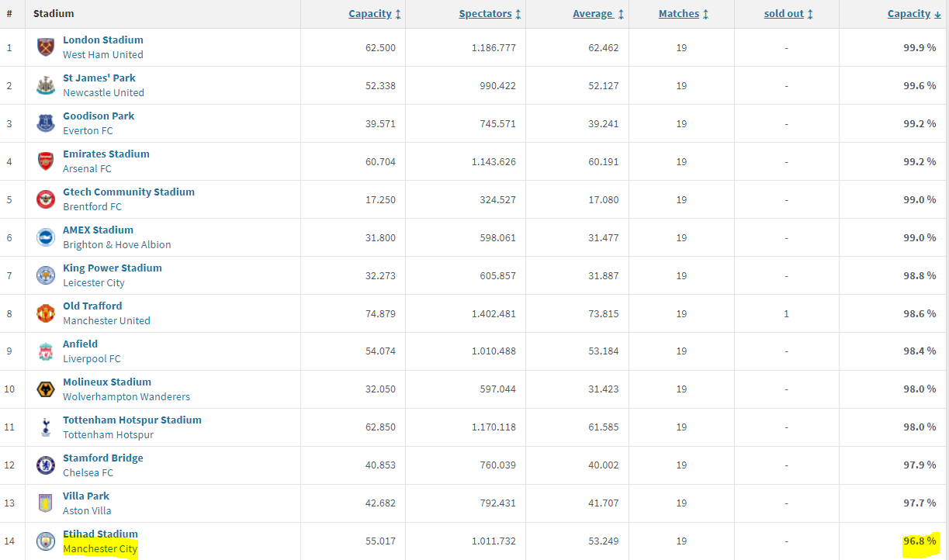Click the Arsenal FC crest icon
949x560 pixels.
point(46,161)
